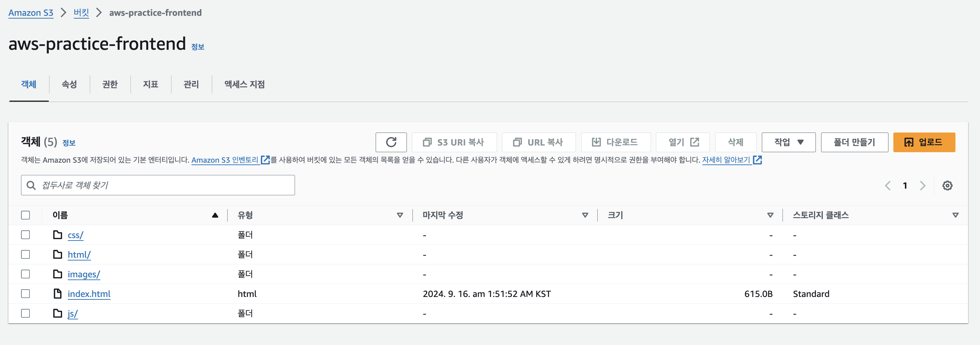Click the Standard storage class cell
The width and height of the screenshot is (980, 345).
point(811,294)
